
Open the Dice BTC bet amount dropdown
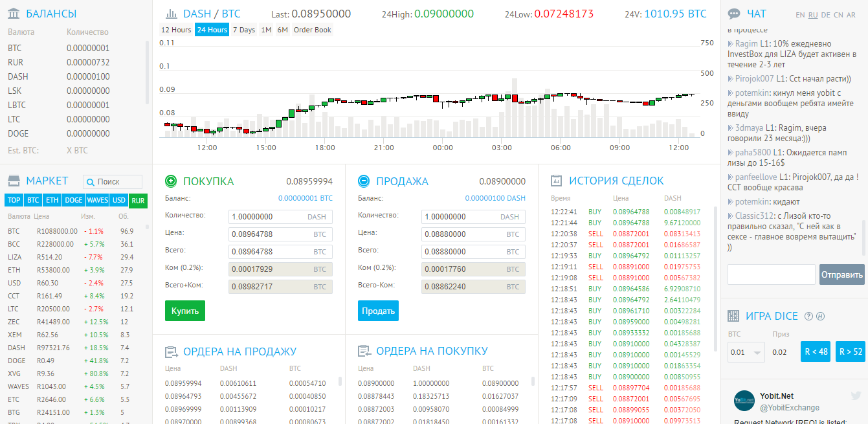746,352
